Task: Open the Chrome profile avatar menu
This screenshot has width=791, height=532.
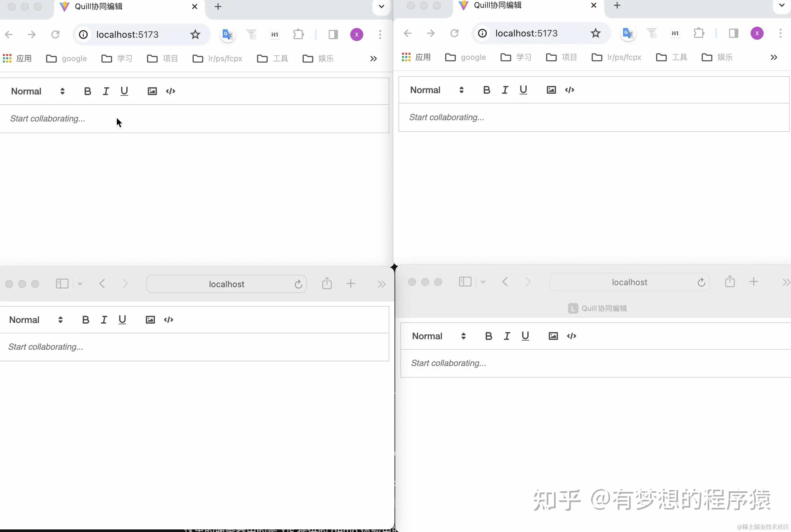Action: (356, 34)
